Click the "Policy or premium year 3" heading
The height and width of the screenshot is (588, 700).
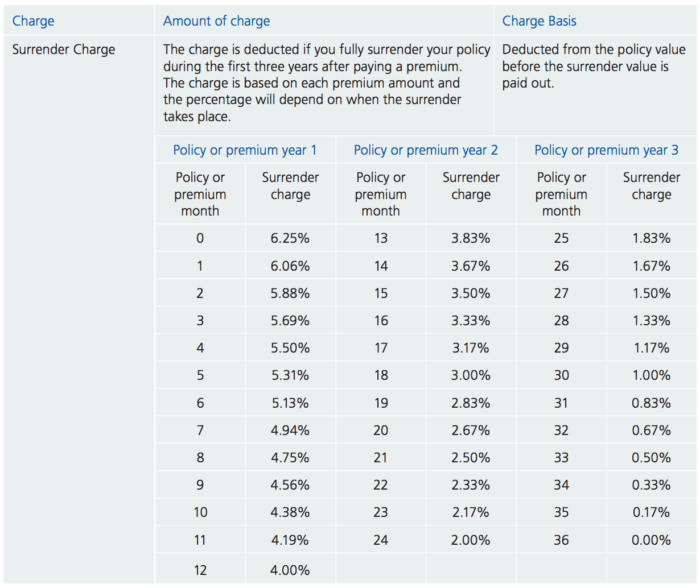coord(606,150)
